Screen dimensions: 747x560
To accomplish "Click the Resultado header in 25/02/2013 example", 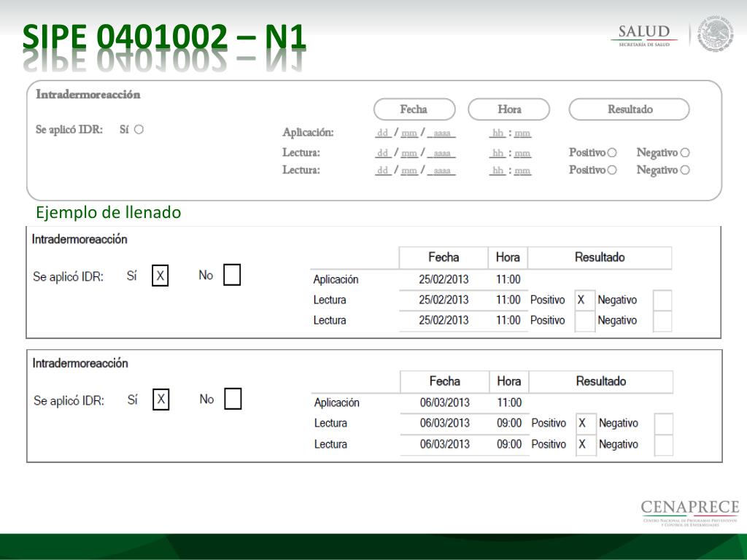I will 600,257.
